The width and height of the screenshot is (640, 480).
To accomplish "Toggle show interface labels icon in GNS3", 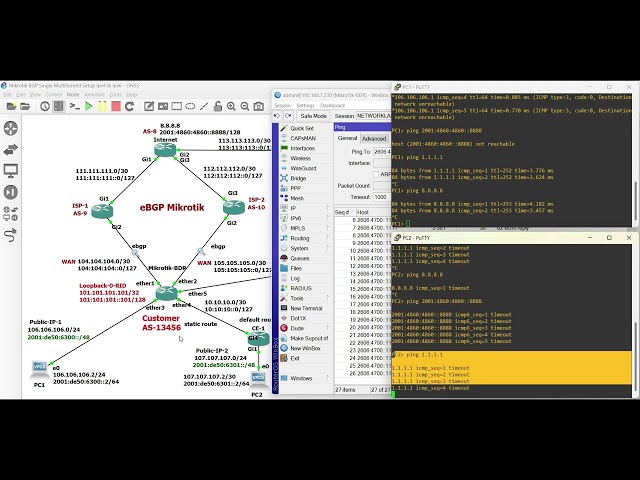I will [x=59, y=107].
